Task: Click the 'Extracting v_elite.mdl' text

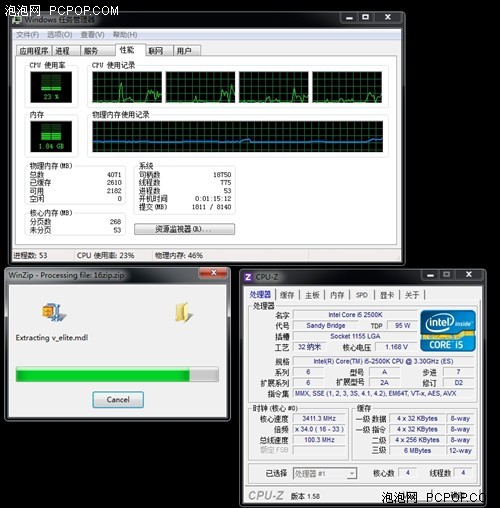Action: point(52,338)
